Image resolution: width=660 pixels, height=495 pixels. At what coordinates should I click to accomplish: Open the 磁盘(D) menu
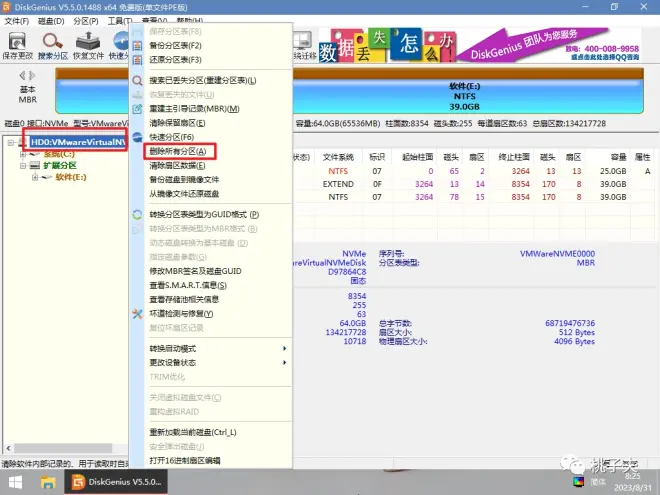coord(51,21)
